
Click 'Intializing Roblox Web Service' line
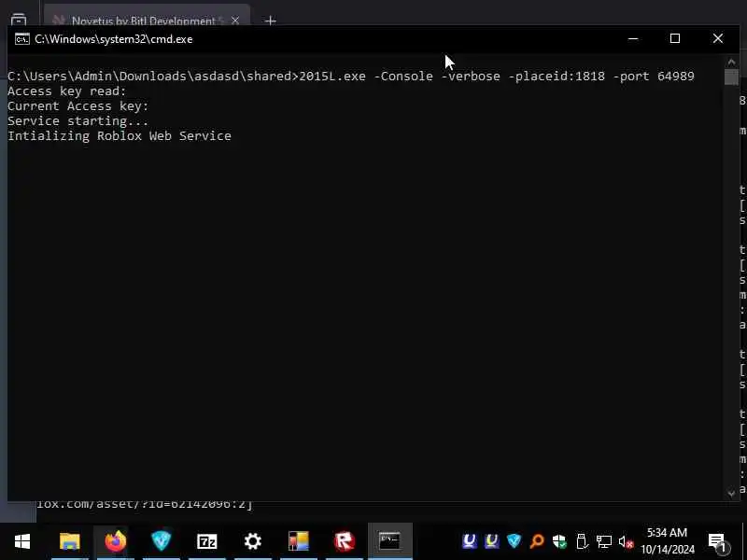[120, 135]
